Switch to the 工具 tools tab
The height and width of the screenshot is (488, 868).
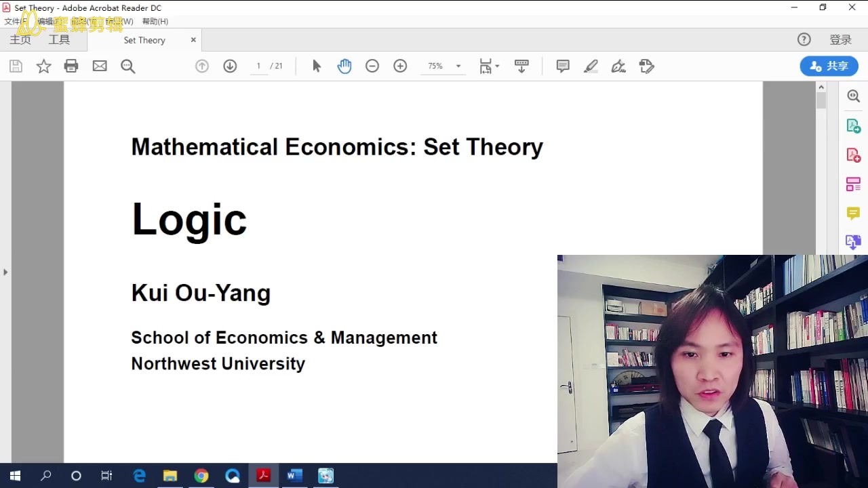[59, 39]
